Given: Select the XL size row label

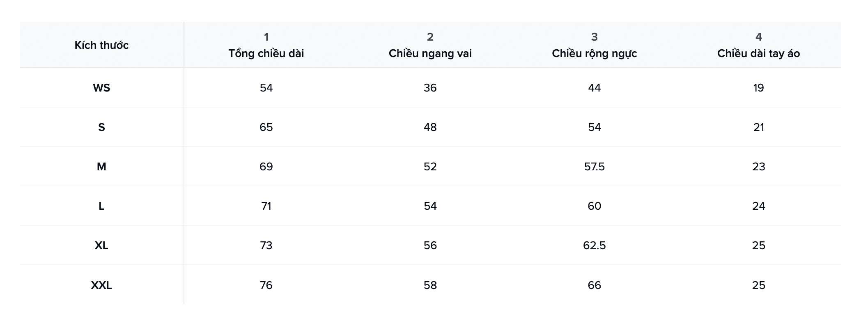Looking at the screenshot, I should [101, 245].
